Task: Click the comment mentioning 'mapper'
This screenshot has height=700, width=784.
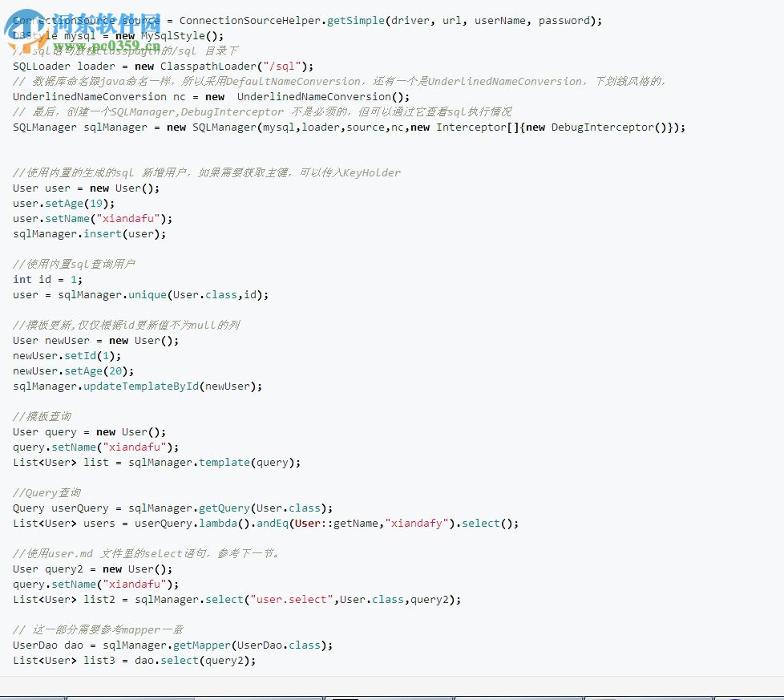Action: point(98,630)
